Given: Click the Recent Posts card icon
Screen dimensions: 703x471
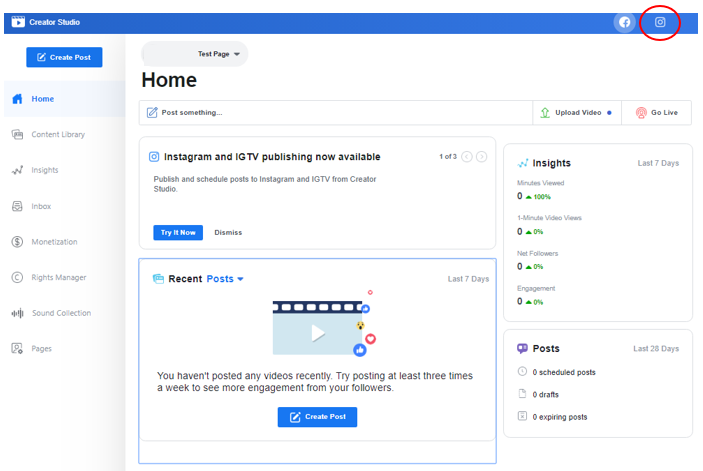Looking at the screenshot, I should coord(158,279).
